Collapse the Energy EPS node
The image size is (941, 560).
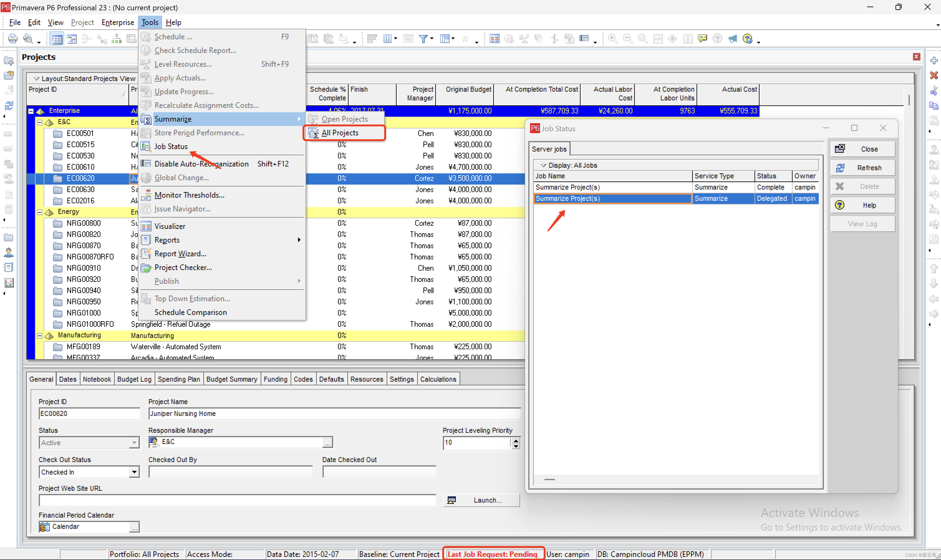pos(39,212)
